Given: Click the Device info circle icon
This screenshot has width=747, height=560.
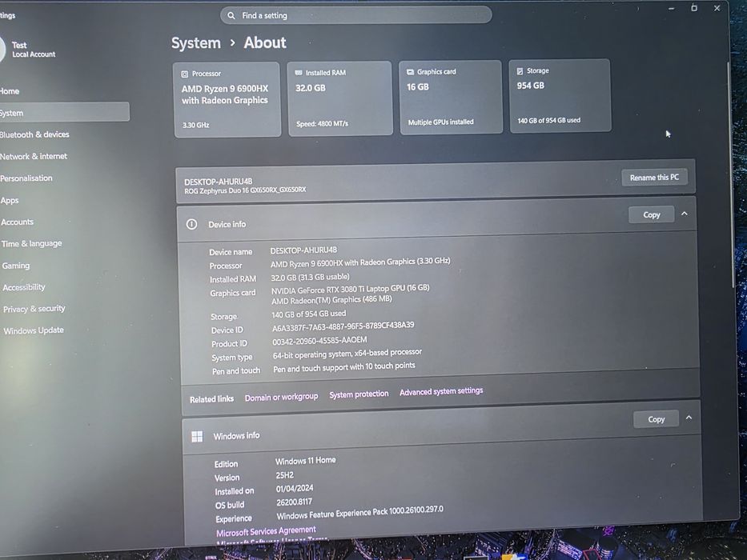Looking at the screenshot, I should pyautogui.click(x=191, y=224).
